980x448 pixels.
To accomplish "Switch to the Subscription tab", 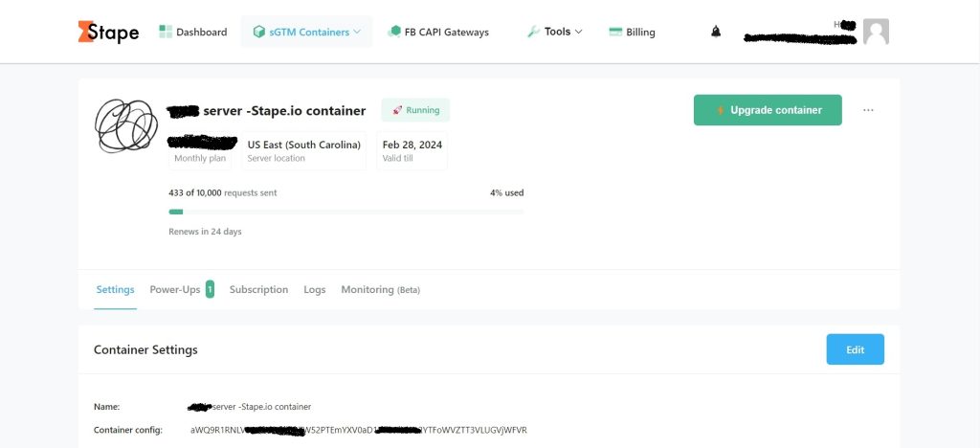I will (258, 290).
